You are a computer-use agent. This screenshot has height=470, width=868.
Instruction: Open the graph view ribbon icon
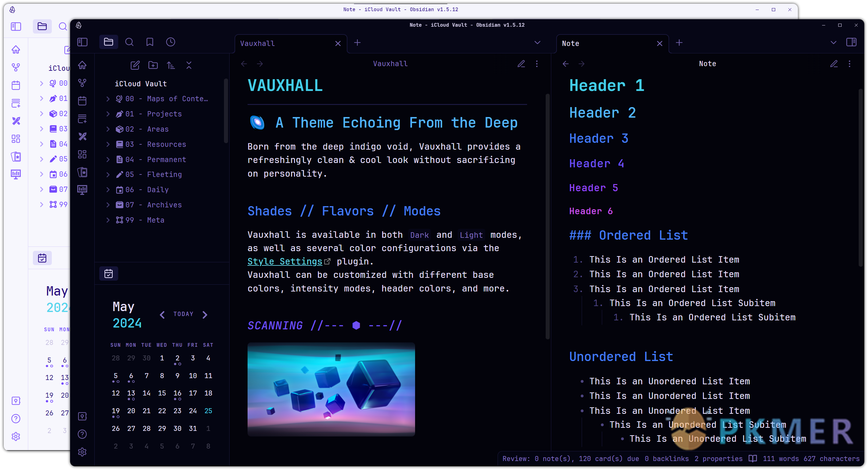[82, 83]
